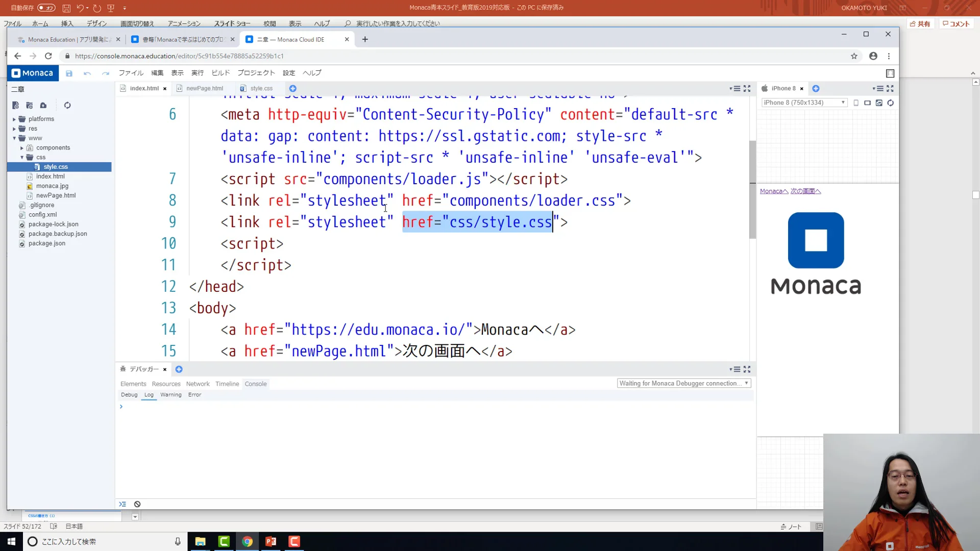Maximize the debugger panel
Image resolution: width=980 pixels, height=551 pixels.
pos(747,369)
